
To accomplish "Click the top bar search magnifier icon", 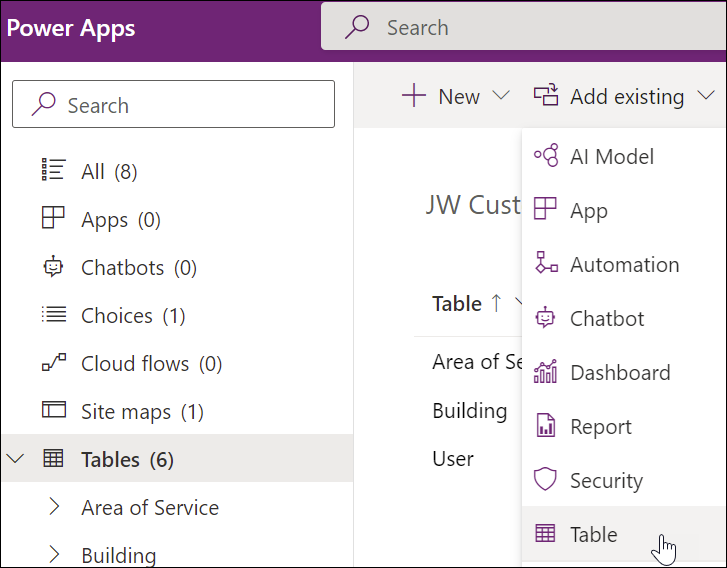I will (357, 26).
